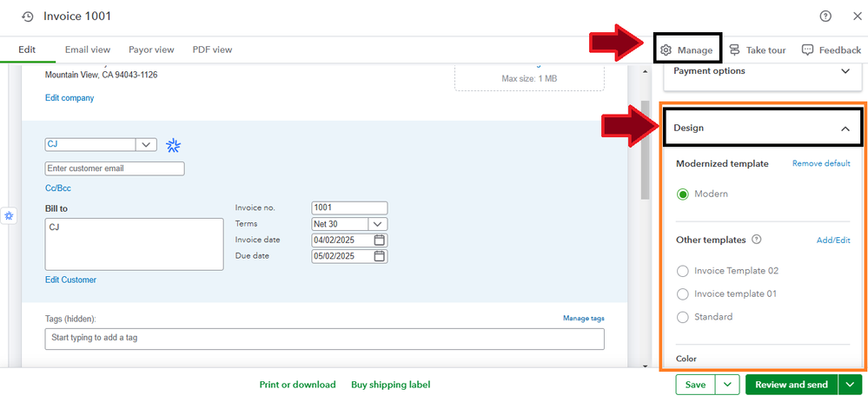Click the scrollbar up arrow
The height and width of the screenshot is (402, 868).
pos(645,71)
